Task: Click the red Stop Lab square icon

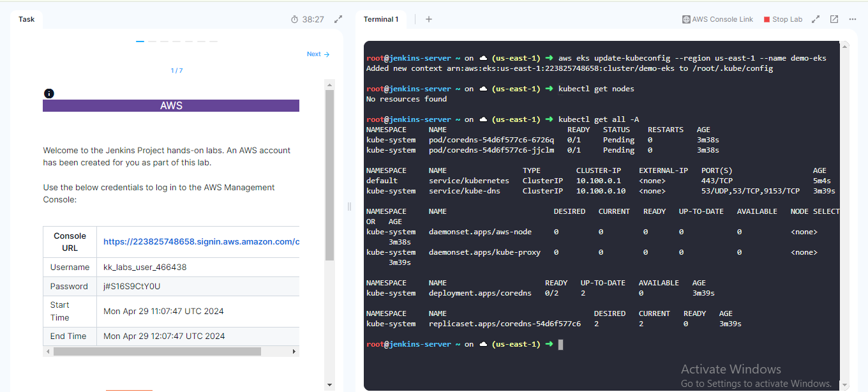Action: pos(766,19)
